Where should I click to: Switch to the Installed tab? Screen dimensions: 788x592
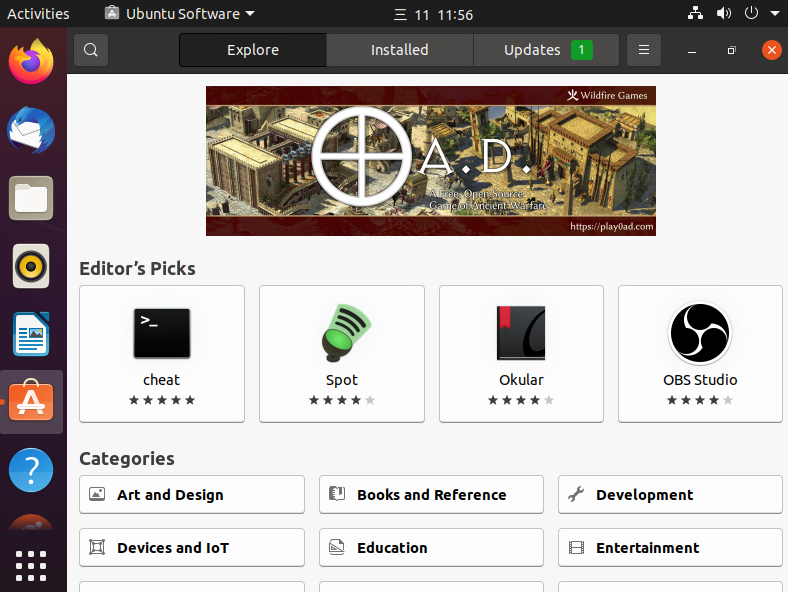tap(400, 50)
